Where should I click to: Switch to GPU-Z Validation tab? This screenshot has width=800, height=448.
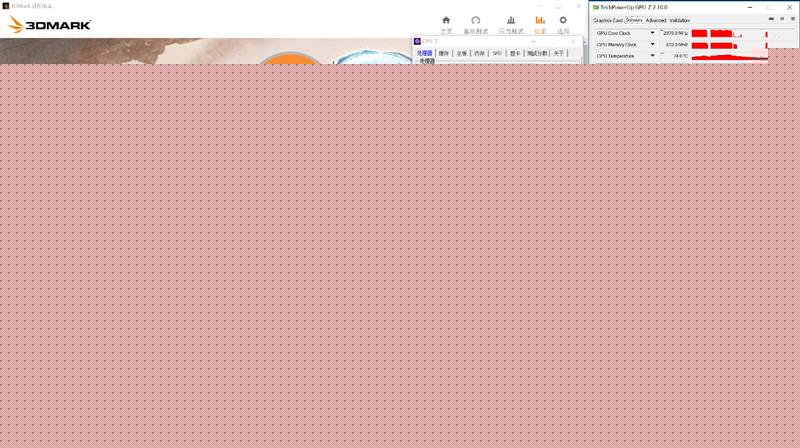(680, 20)
